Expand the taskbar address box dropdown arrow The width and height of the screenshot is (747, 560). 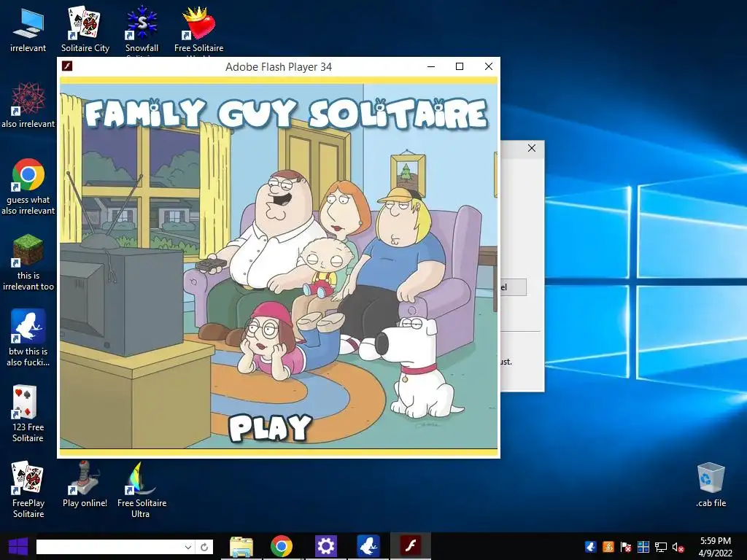click(188, 547)
